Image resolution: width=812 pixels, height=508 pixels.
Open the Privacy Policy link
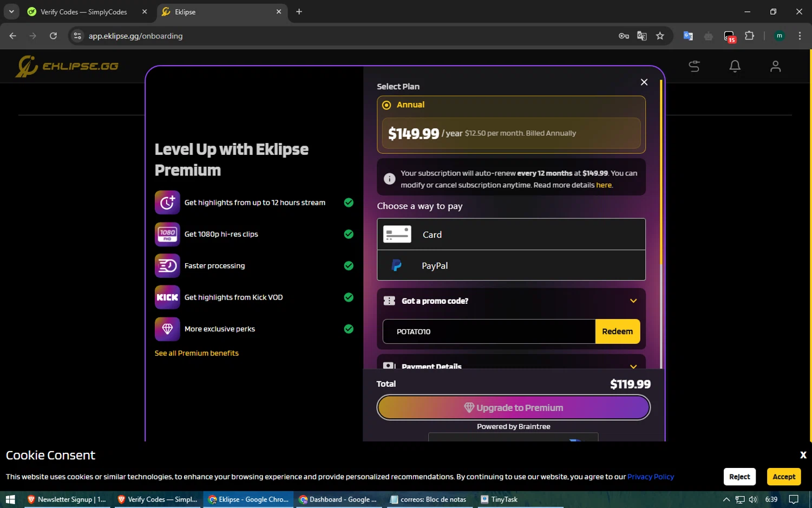pyautogui.click(x=650, y=477)
